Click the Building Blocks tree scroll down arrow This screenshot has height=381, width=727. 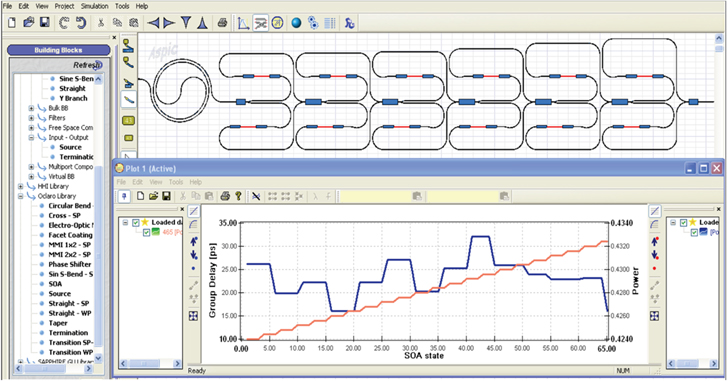tap(98, 358)
